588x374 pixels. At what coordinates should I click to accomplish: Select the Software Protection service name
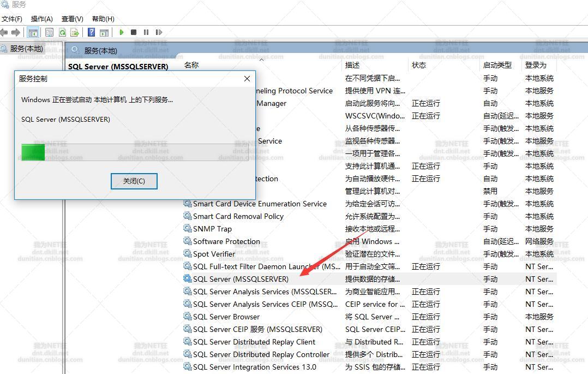226,241
